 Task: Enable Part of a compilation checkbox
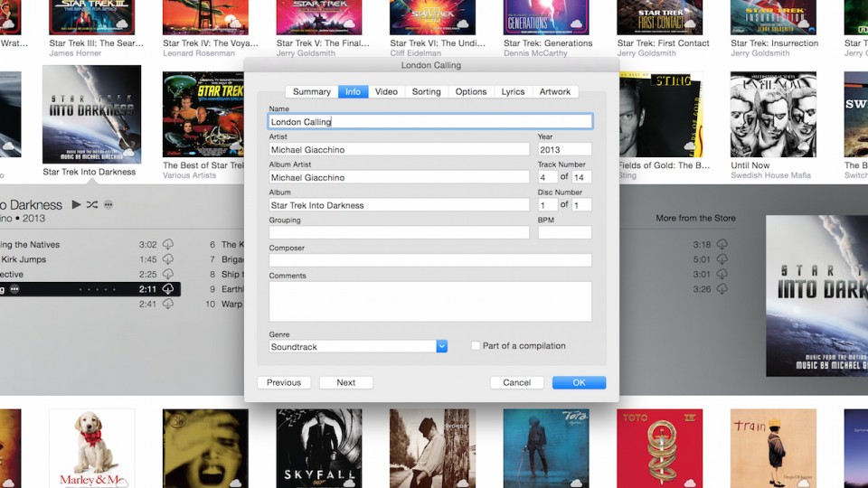476,346
